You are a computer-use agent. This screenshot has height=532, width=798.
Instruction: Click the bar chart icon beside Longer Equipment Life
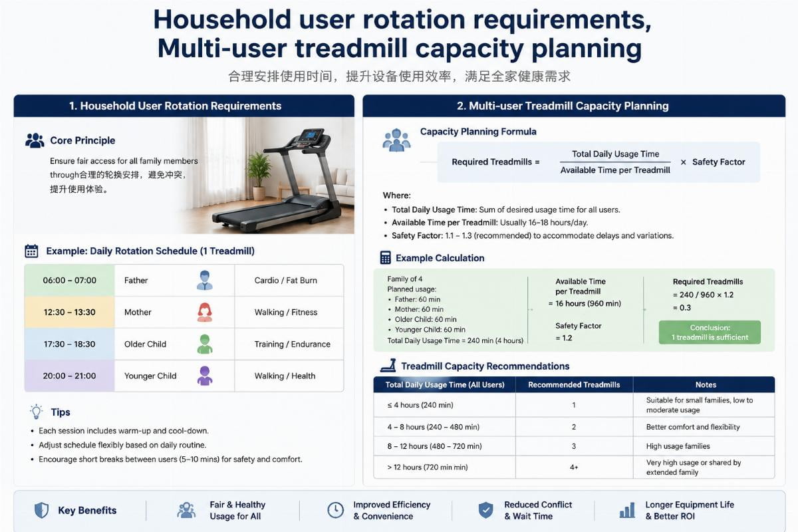(x=627, y=511)
